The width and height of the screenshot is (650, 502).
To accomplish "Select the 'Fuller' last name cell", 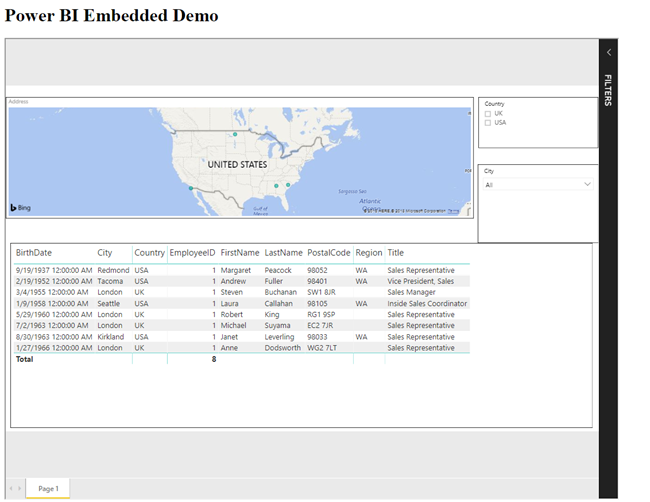I will 274,281.
